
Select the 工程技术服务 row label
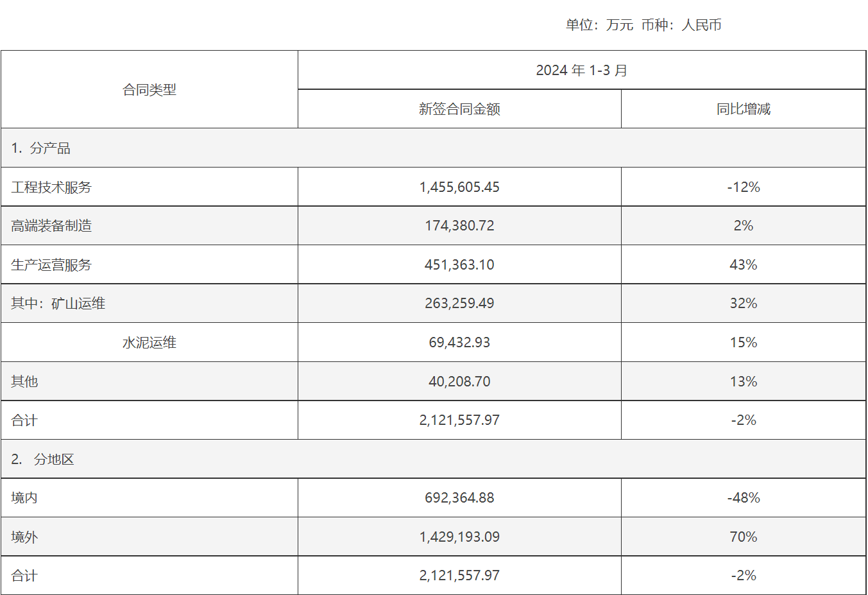click(x=51, y=187)
